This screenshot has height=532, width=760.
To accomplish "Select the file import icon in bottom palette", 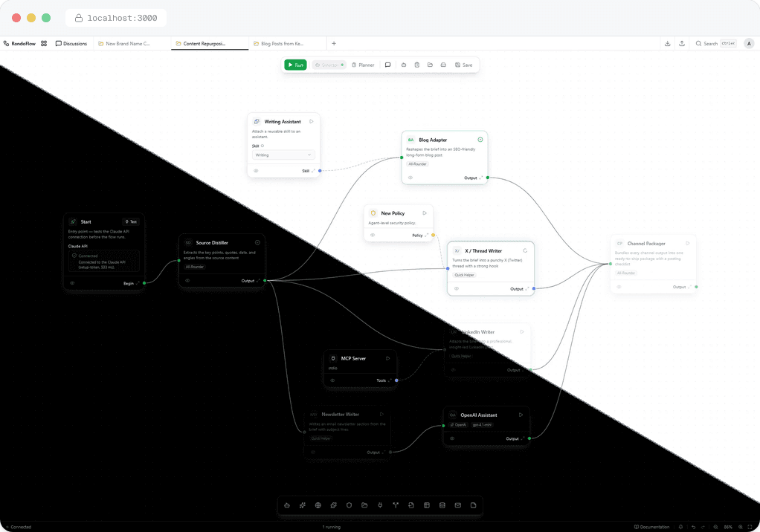I will coord(411,505).
